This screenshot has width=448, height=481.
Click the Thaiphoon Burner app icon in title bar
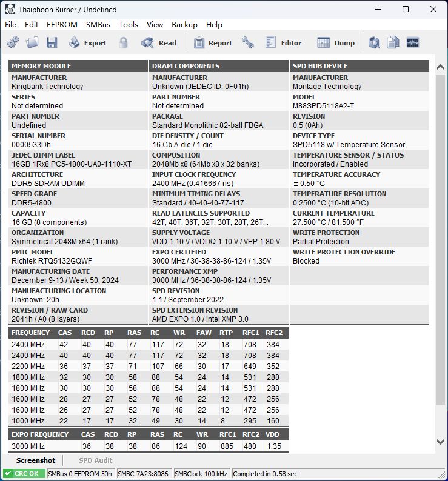click(x=10, y=9)
